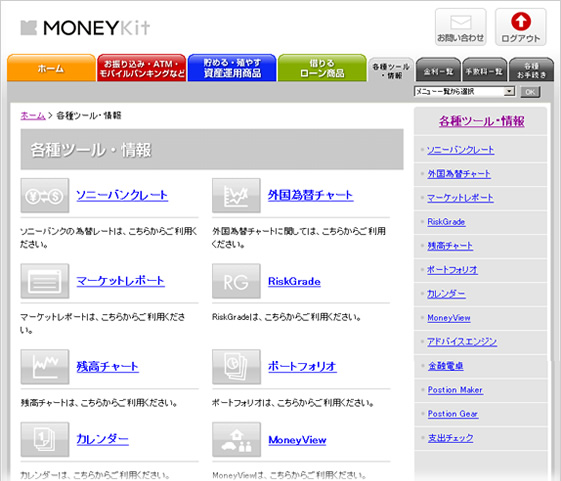Open the 貯める・殖やす blue tab
The width and height of the screenshot is (561, 481).
(232, 68)
